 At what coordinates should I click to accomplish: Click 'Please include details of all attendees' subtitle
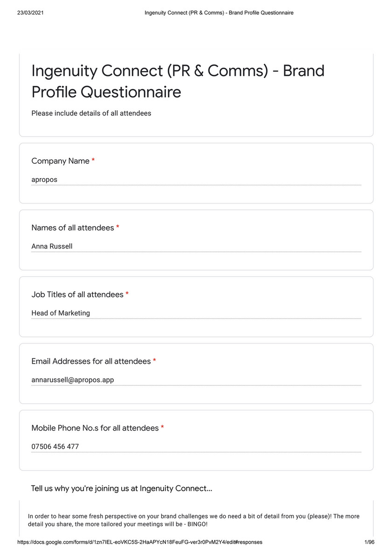pos(91,113)
